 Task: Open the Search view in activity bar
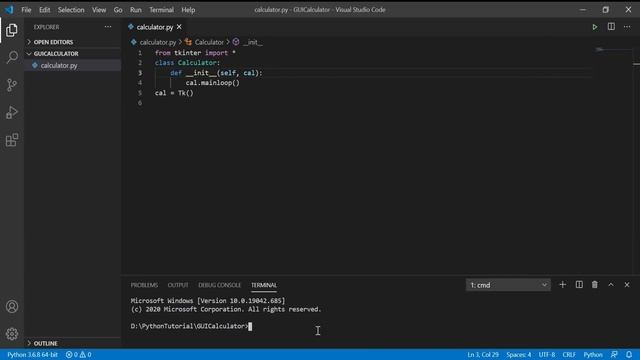[x=12, y=57]
